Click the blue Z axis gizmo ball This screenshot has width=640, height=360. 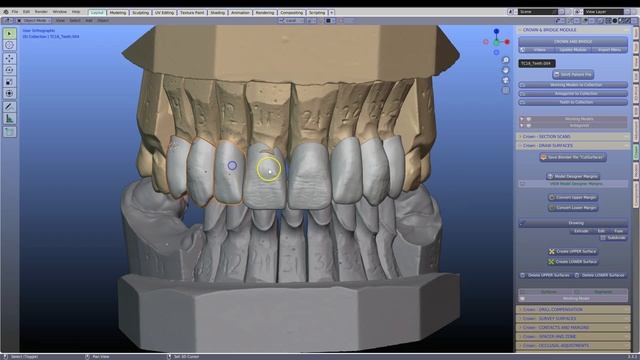click(496, 31)
